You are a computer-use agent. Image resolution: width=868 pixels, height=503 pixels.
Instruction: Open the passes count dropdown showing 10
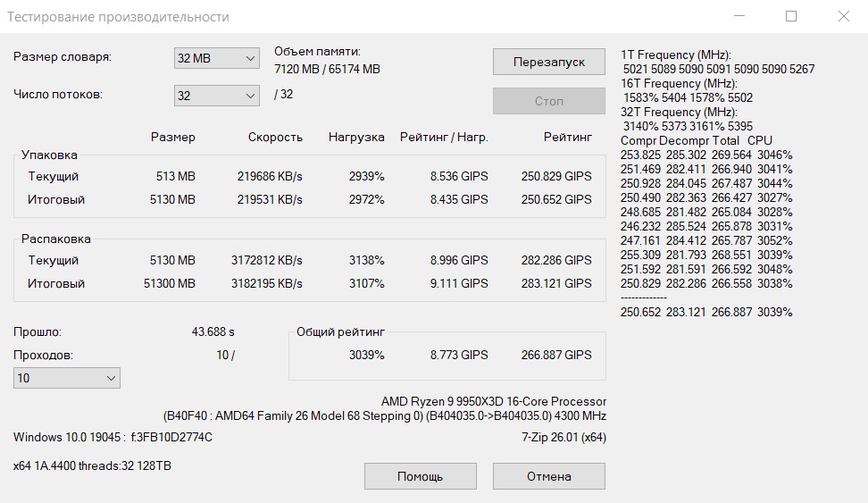pos(66,378)
